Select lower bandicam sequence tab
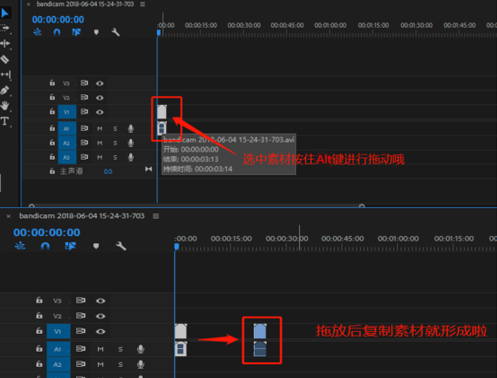The image size is (497, 378). pyautogui.click(x=82, y=216)
